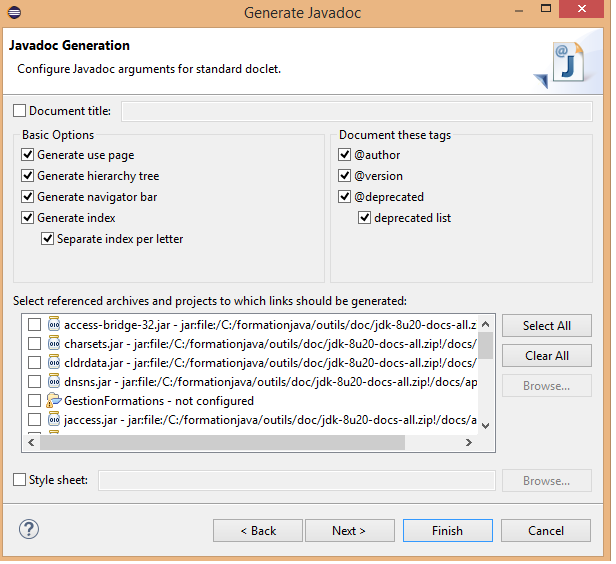Click the dnsns.jar archive icon
The height and width of the screenshot is (564, 616).
pyautogui.click(x=54, y=382)
